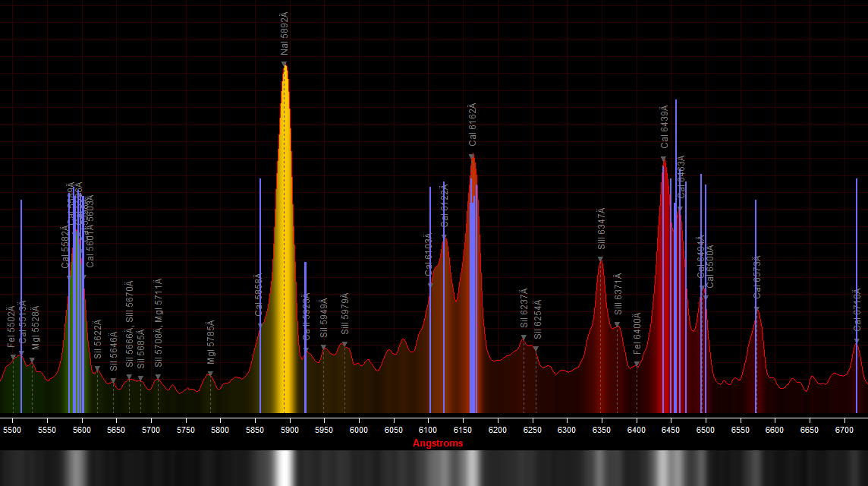Click the CaI 6439Å peak marker triangle
This screenshot has width=868, height=486.
(x=663, y=159)
